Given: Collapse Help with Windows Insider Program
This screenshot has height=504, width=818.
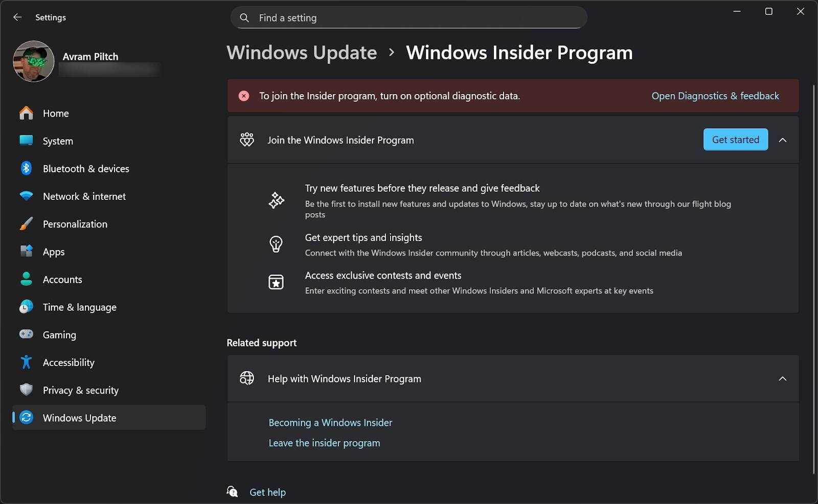Looking at the screenshot, I should [x=782, y=379].
